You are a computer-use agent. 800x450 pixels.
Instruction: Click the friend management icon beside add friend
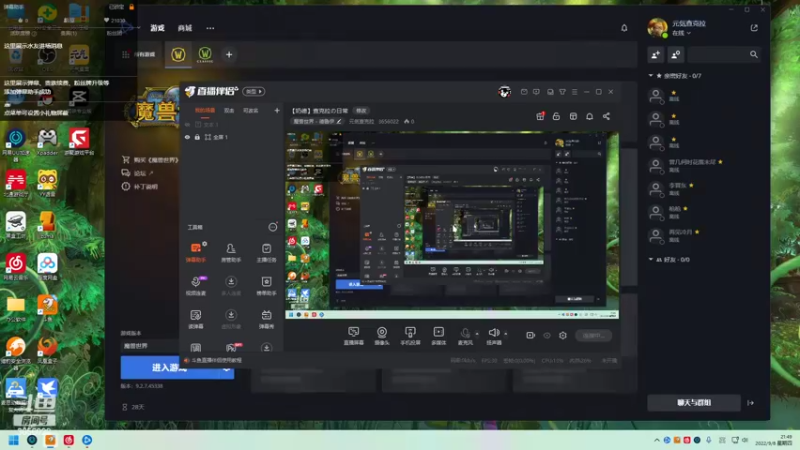coord(676,54)
